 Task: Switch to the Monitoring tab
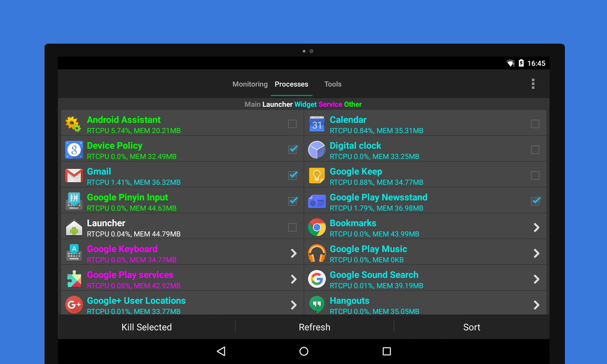click(x=250, y=84)
